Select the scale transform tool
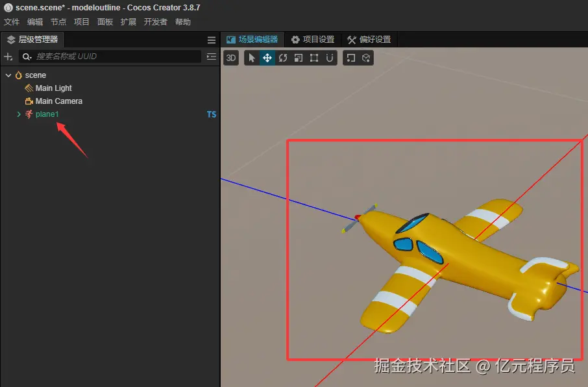This screenshot has height=387, width=588. [x=299, y=58]
